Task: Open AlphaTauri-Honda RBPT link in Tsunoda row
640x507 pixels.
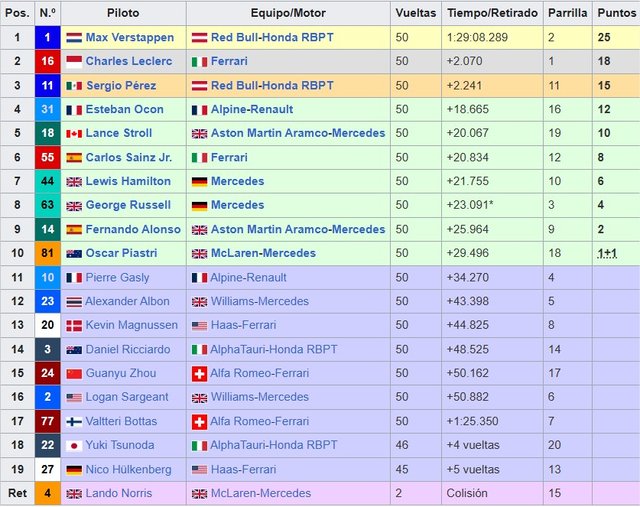Action: pos(274,445)
